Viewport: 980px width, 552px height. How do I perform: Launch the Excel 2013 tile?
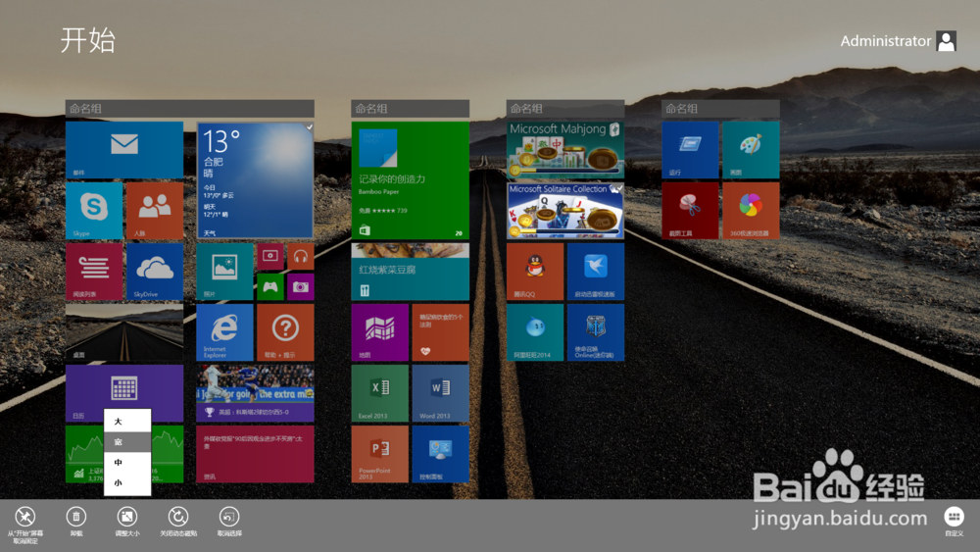[x=379, y=393]
